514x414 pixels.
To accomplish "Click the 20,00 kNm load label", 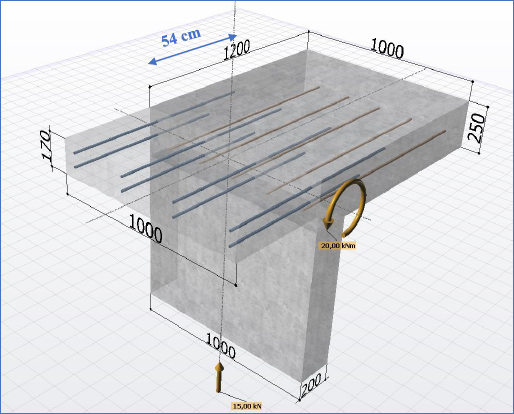I will [x=337, y=246].
